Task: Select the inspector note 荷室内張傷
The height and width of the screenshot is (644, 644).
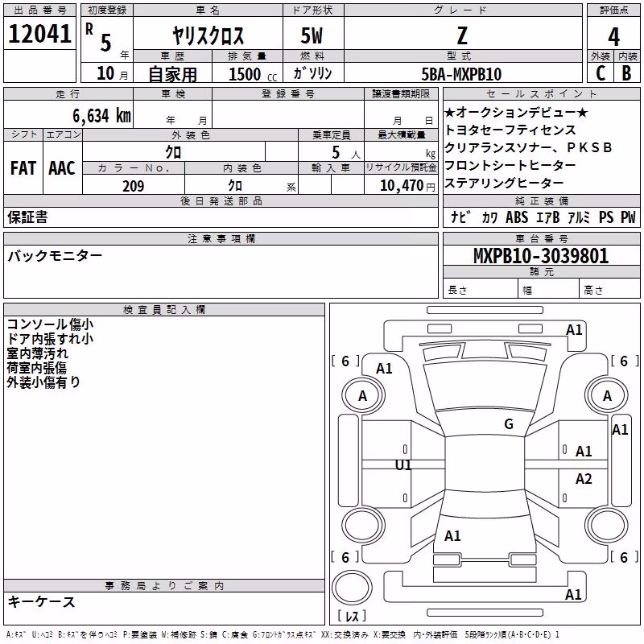Action: pos(36,368)
